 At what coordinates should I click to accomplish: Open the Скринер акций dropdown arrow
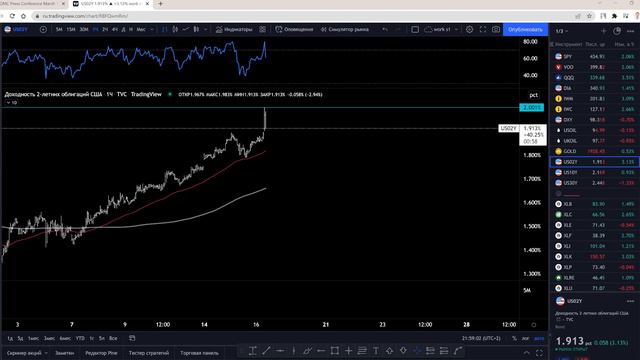point(46,353)
